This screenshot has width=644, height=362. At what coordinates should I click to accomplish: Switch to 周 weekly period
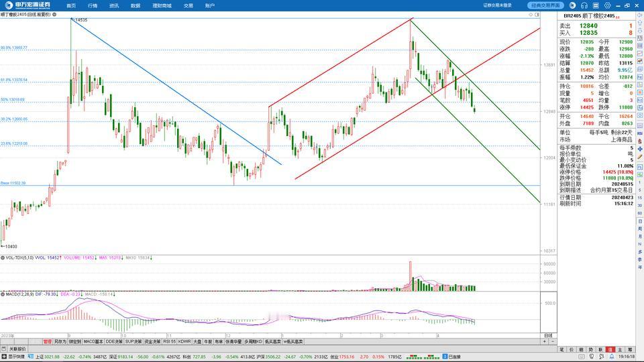640,229
